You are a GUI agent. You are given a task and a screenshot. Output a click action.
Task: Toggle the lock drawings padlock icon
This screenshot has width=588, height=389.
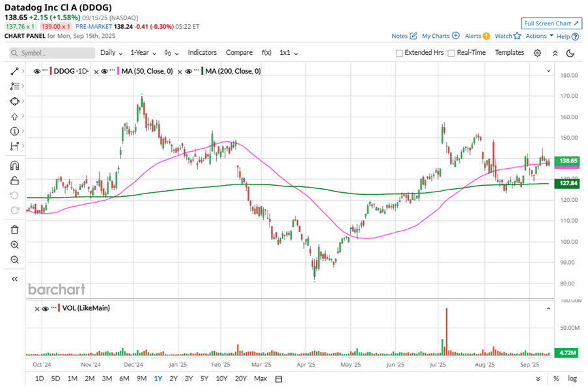tap(14, 180)
